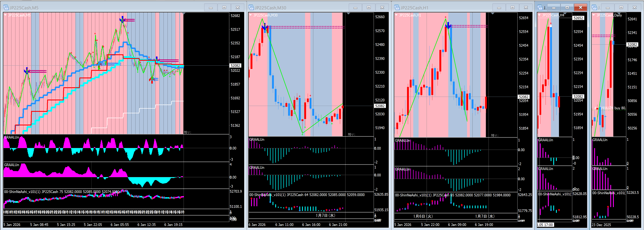Viewport: 644px width, 230px height.
Task: Maximize the JP225Cash,H1 chart window
Action: (512, 8)
